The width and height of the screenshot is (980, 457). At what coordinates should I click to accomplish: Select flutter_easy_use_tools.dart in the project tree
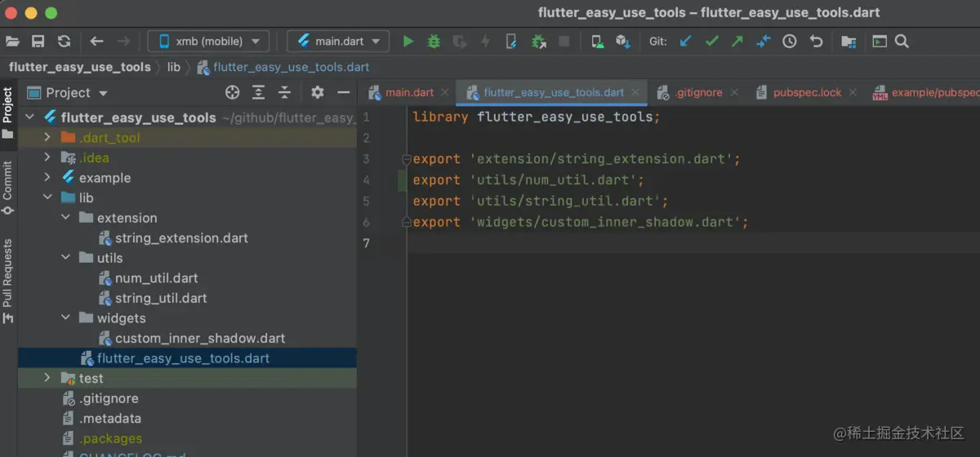point(183,358)
